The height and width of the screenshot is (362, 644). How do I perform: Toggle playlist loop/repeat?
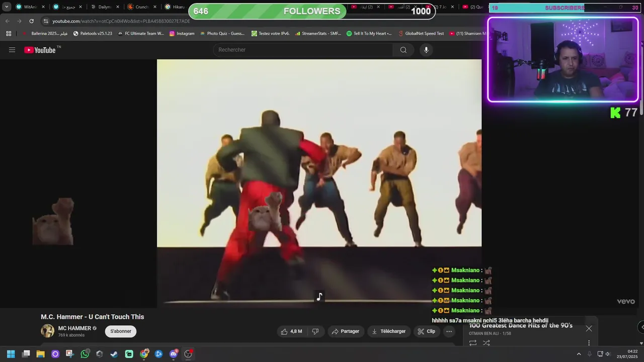pos(473,343)
